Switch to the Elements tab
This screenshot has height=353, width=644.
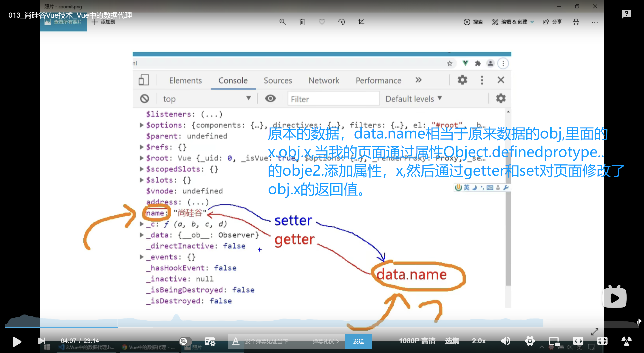pyautogui.click(x=185, y=80)
